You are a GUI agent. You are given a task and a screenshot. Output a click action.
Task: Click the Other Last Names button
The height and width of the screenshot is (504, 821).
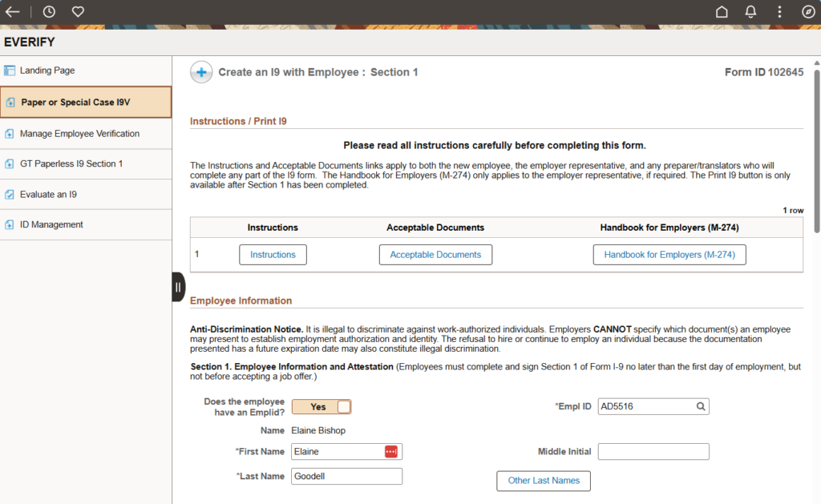(544, 481)
